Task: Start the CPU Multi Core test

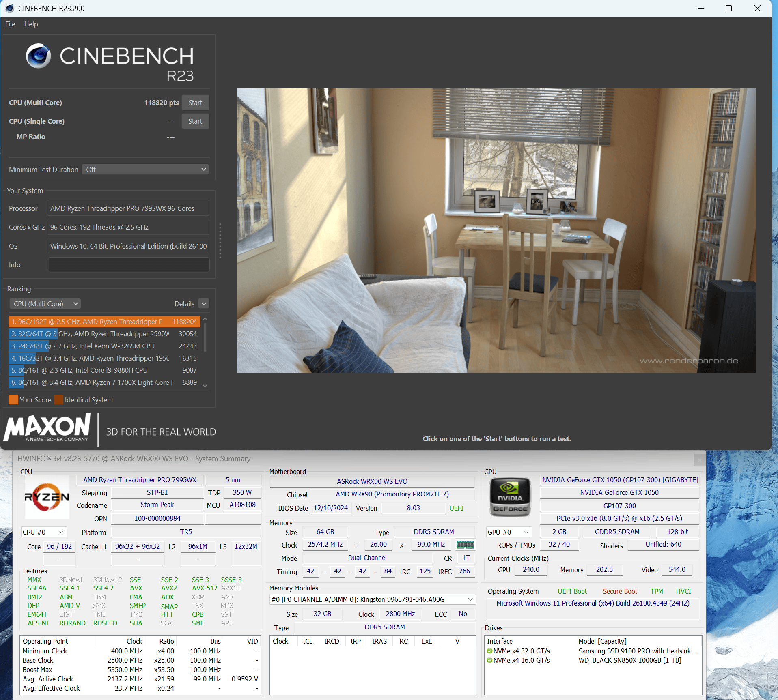Action: tap(195, 103)
